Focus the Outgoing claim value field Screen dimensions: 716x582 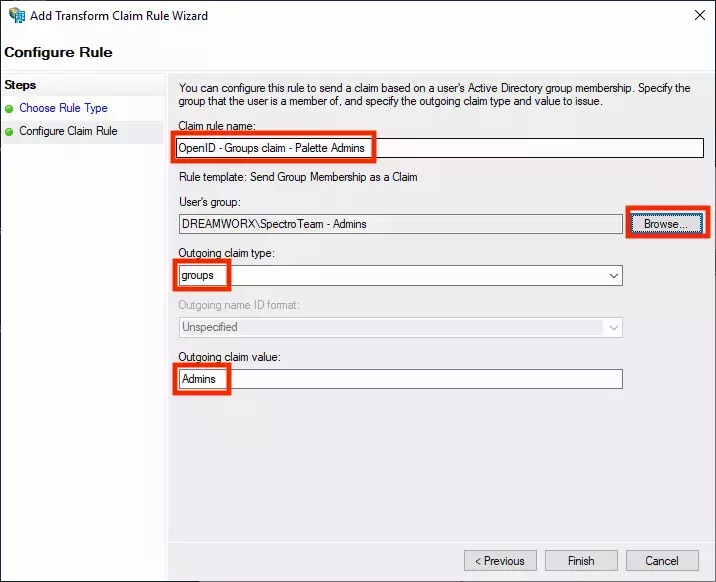pos(400,379)
